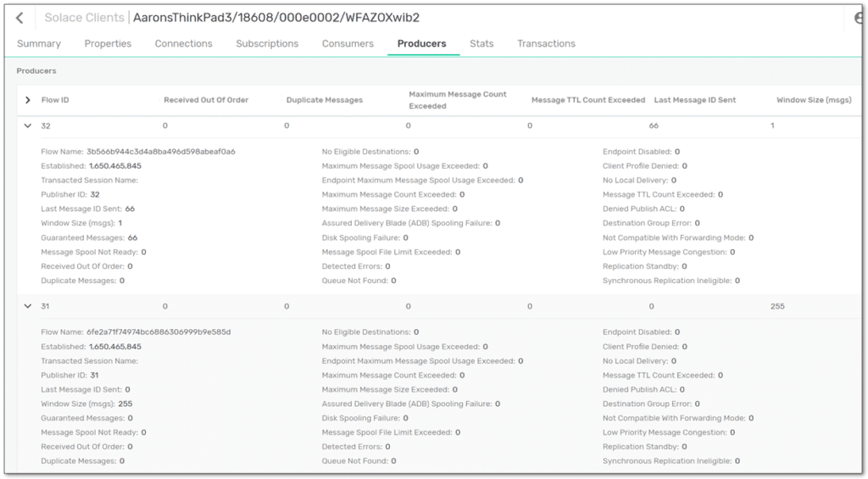View the Consumers tab
868x479 pixels.
tap(348, 44)
